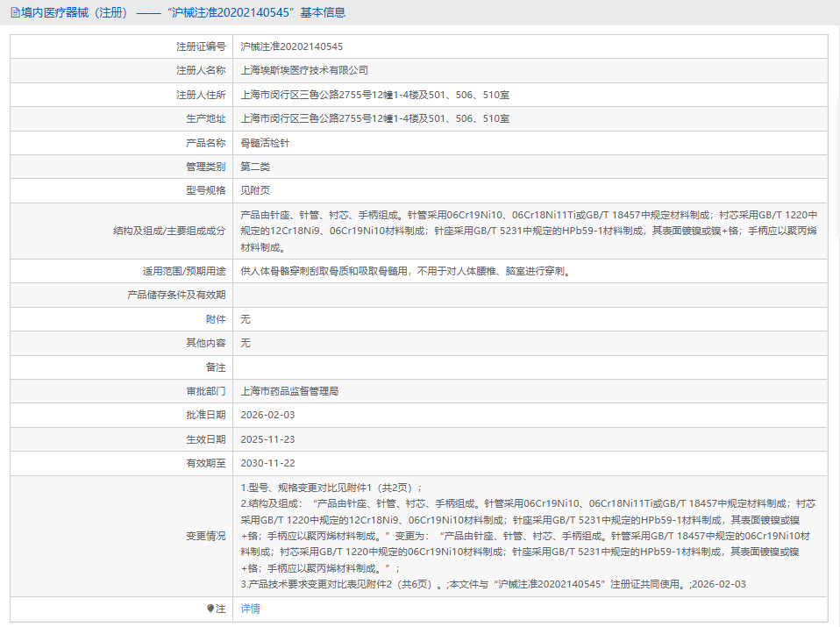Select the product name 骨髓活检针

tap(265, 143)
